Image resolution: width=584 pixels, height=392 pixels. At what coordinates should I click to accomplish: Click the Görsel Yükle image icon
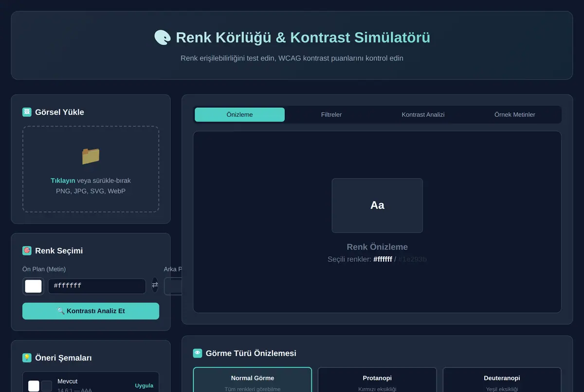point(27,112)
